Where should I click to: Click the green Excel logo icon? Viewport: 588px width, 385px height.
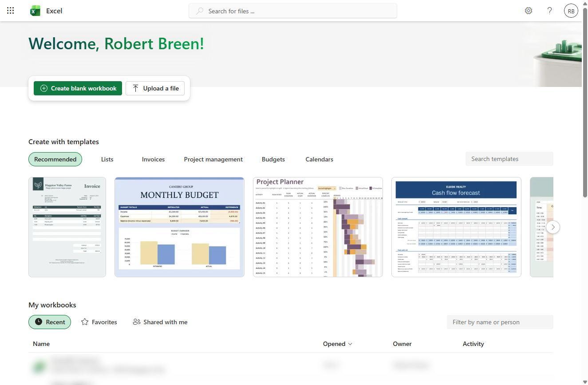point(35,11)
